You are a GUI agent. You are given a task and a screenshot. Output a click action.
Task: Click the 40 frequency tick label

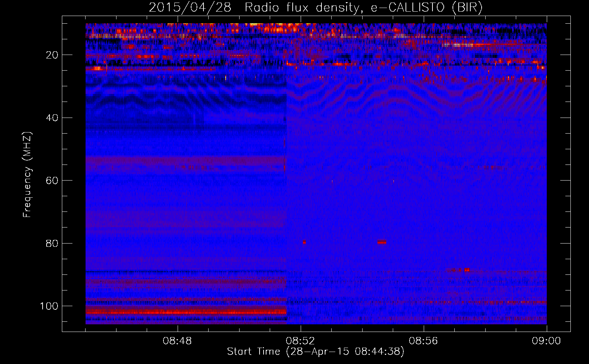[52, 118]
